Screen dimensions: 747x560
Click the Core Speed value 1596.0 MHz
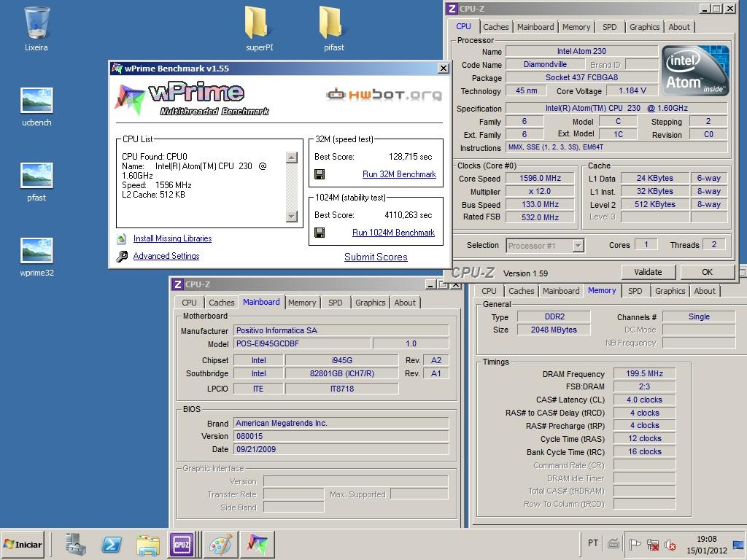541,178
